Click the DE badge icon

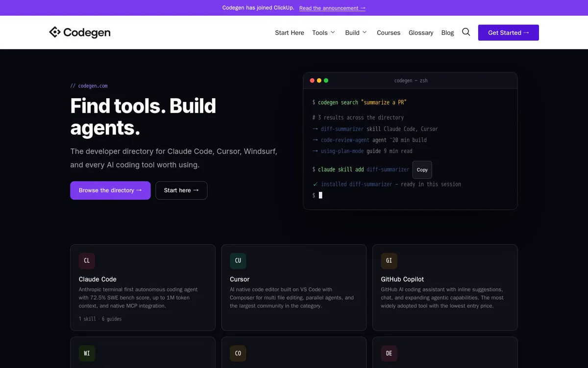click(389, 353)
